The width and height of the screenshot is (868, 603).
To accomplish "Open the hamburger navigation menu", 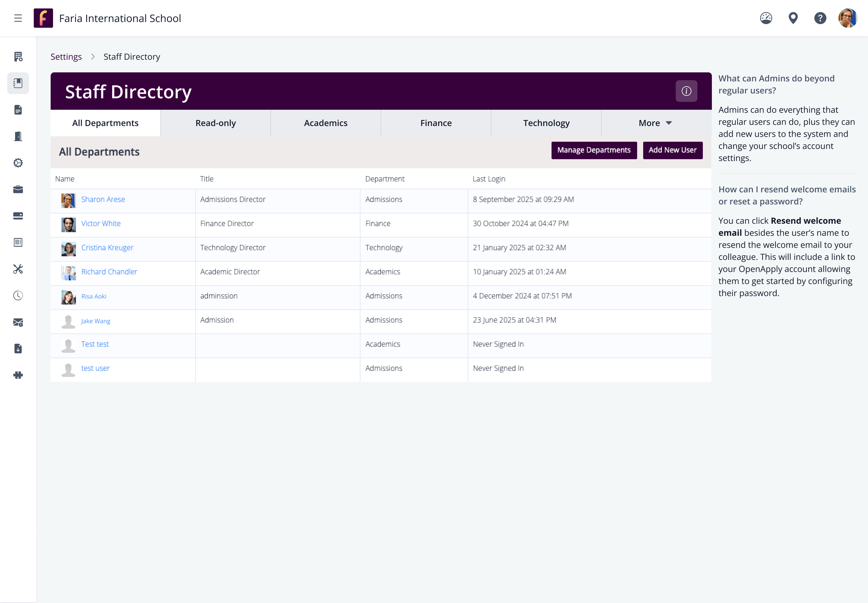I will tap(18, 18).
